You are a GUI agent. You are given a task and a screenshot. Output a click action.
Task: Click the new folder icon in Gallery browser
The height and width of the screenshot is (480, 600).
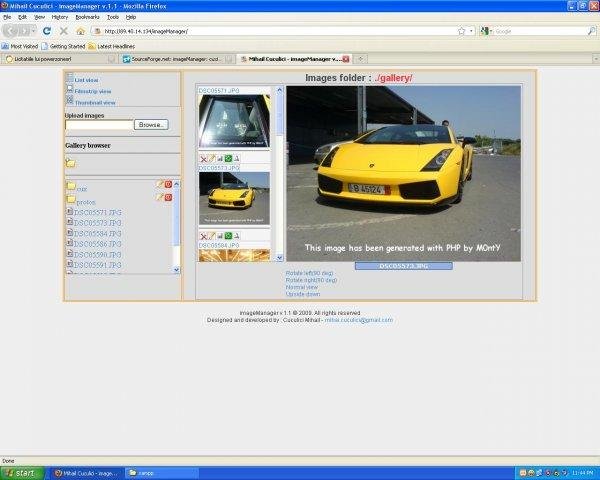coord(70,163)
